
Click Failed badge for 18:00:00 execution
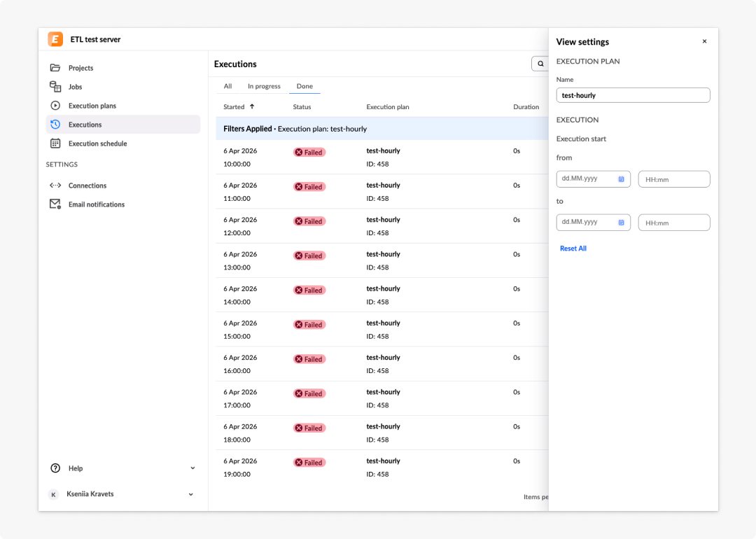[309, 428]
